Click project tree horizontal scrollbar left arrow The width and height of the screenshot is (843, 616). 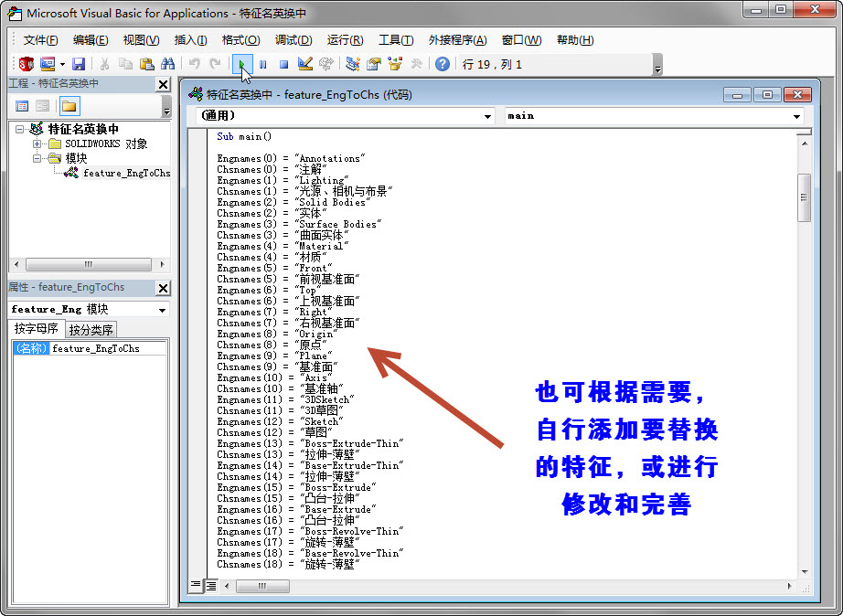(x=16, y=264)
